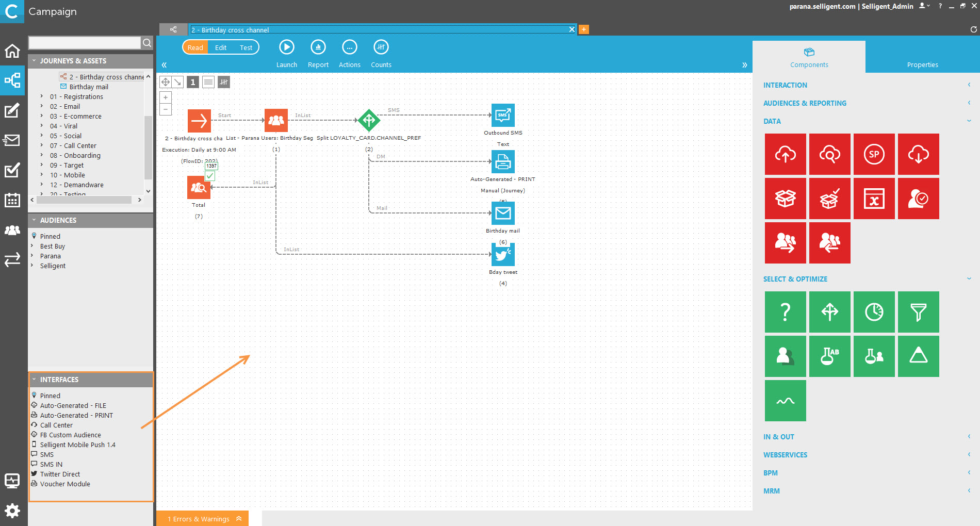Open the Actions menu icon
Viewport: 980px width, 526px height.
pos(349,47)
